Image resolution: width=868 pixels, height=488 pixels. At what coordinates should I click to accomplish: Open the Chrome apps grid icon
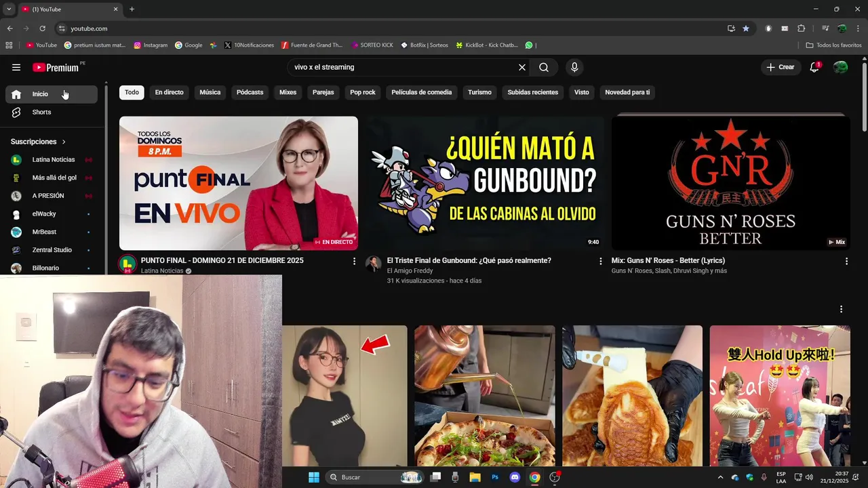click(x=9, y=45)
